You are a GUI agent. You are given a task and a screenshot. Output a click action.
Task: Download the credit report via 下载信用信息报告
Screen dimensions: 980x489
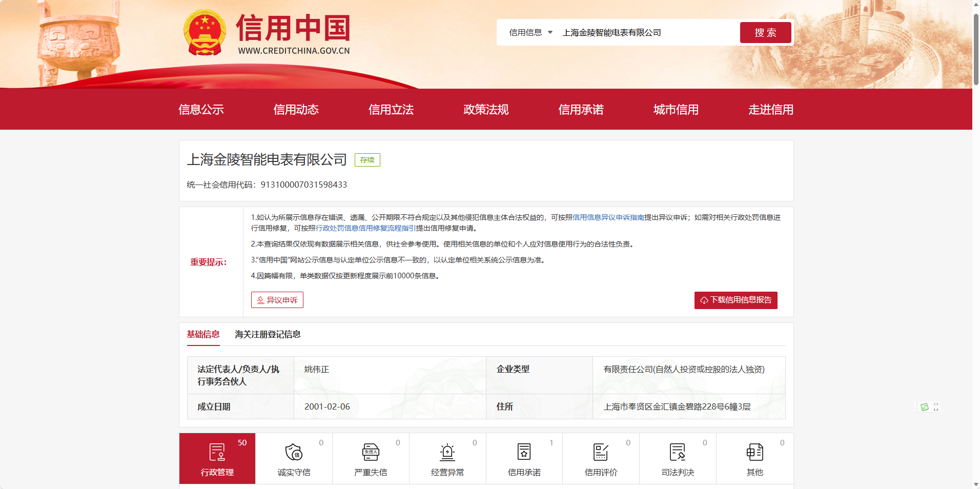pyautogui.click(x=736, y=300)
